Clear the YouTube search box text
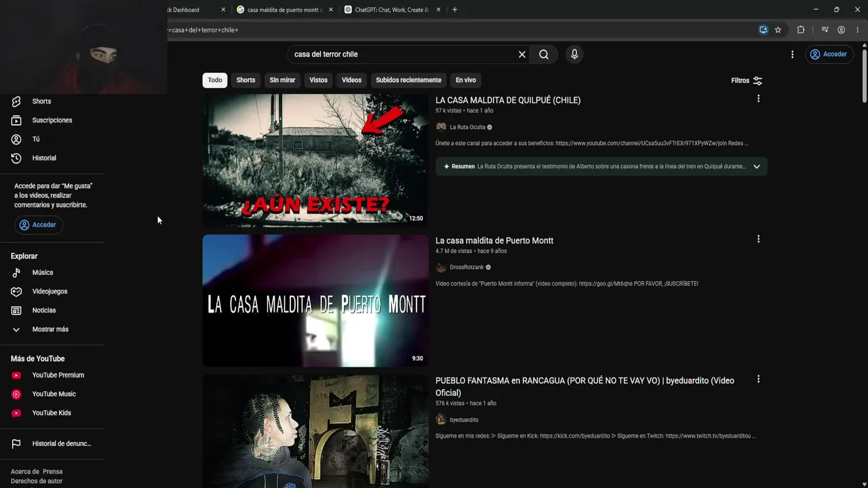Screen dimensions: 868x488 pyautogui.click(x=522, y=54)
